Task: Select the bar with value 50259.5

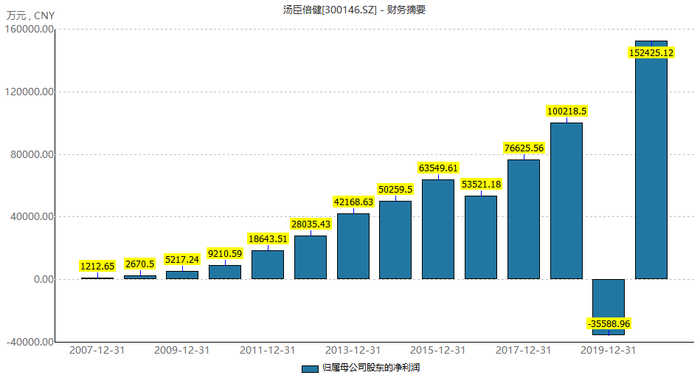Action: [x=396, y=240]
